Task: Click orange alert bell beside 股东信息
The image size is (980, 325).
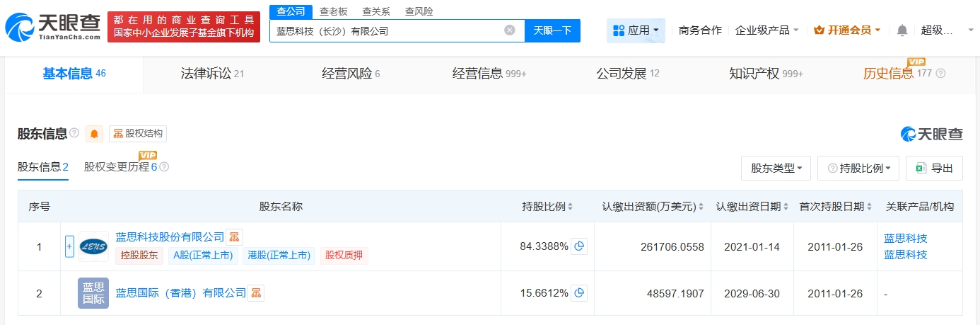Action: 94,134
